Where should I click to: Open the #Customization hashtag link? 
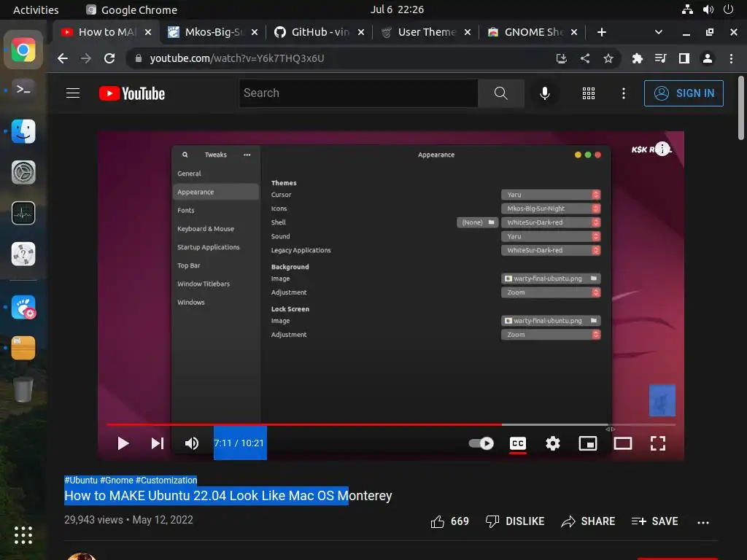(x=166, y=480)
